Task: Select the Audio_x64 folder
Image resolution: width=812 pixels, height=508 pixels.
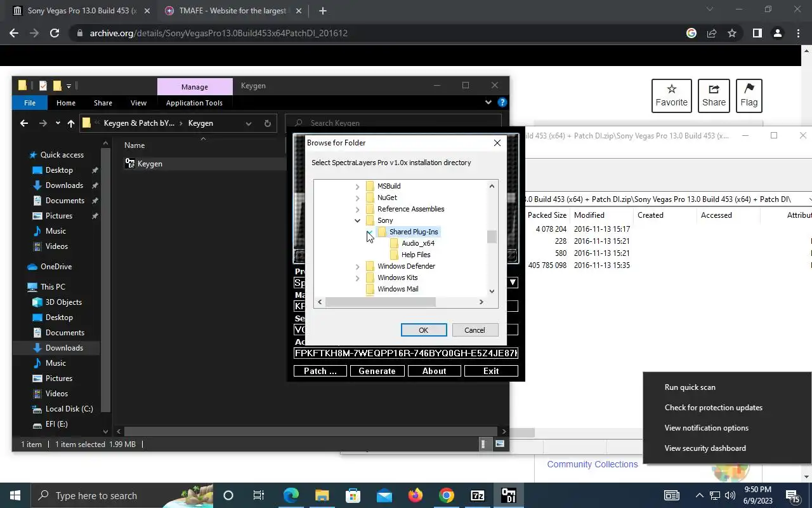Action: coord(418,243)
